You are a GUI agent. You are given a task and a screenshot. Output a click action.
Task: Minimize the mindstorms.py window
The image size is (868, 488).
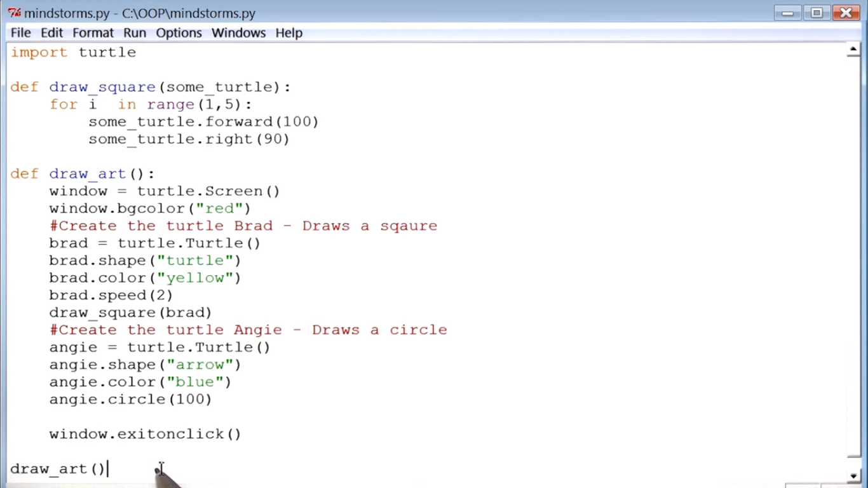tap(788, 13)
